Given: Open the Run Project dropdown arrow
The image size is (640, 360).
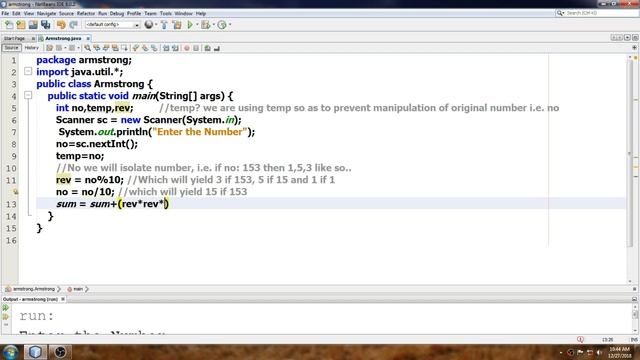Looking at the screenshot, I should point(197,25).
